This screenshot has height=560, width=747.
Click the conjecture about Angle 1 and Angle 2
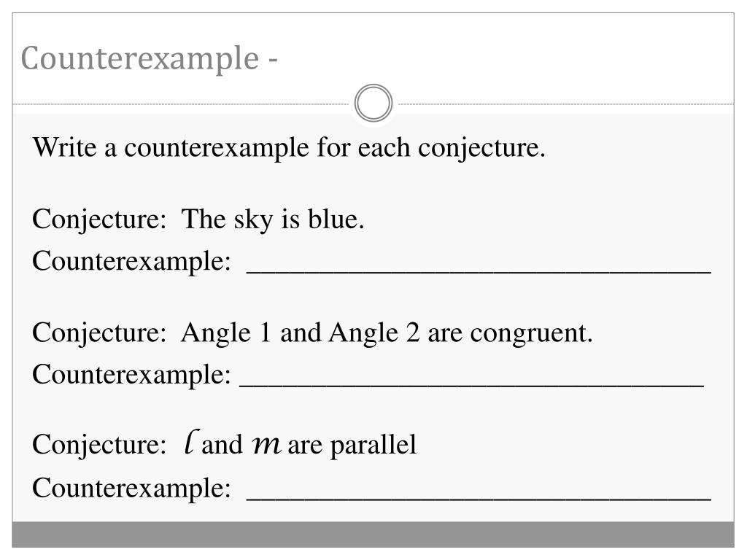pyautogui.click(x=387, y=332)
